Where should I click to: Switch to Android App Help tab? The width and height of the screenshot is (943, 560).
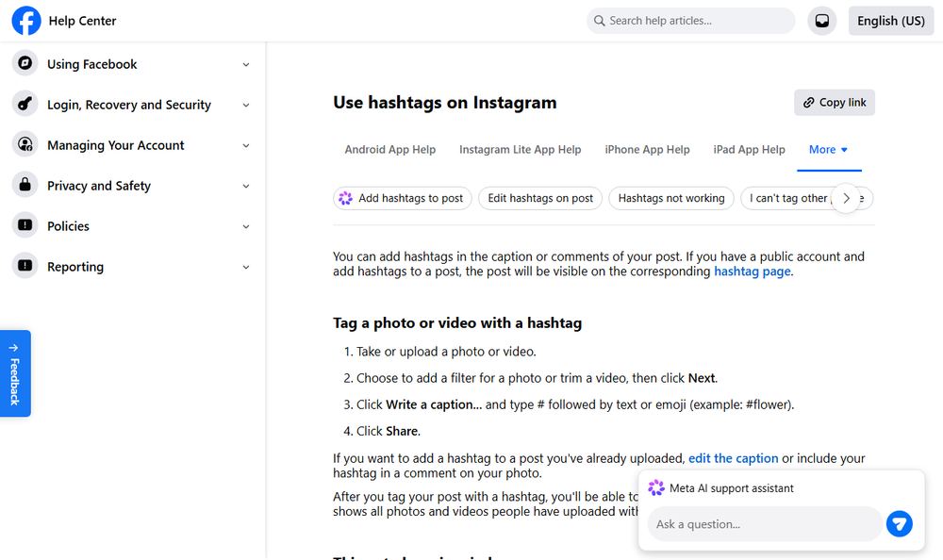coord(389,150)
